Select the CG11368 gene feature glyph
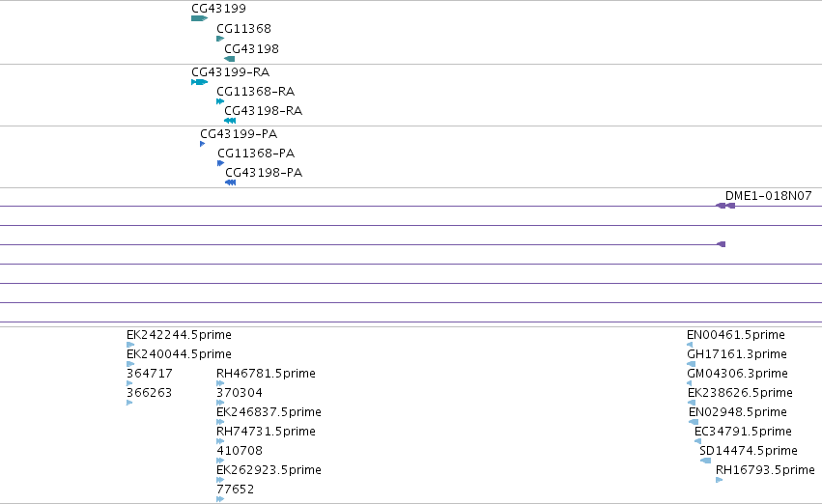Screen dimensions: 822x504 tap(220, 39)
